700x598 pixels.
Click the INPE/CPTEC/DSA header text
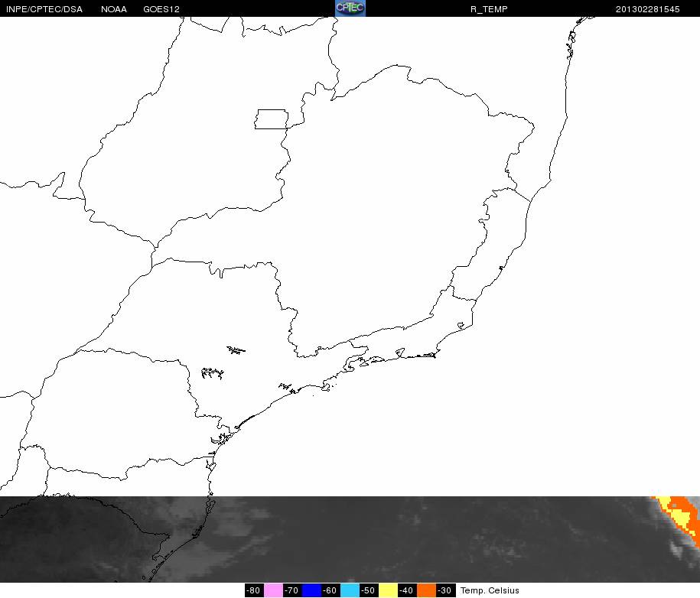click(x=44, y=9)
